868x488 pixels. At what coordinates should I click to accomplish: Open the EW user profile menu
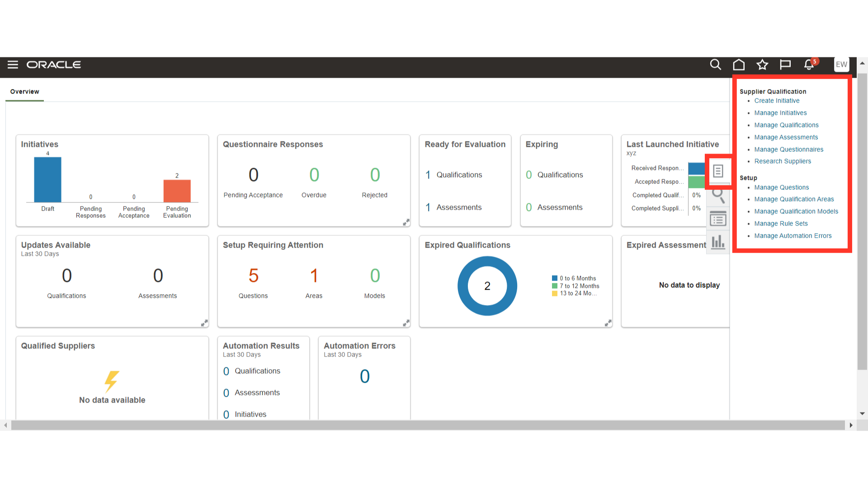click(841, 65)
